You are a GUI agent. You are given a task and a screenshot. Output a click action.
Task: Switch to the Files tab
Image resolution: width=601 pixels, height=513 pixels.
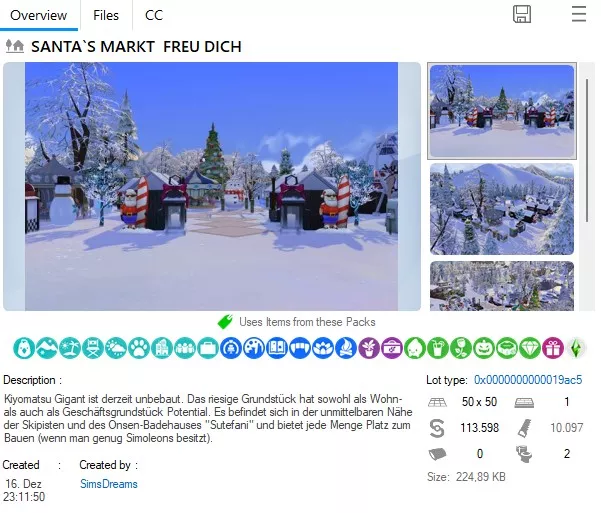point(106,15)
